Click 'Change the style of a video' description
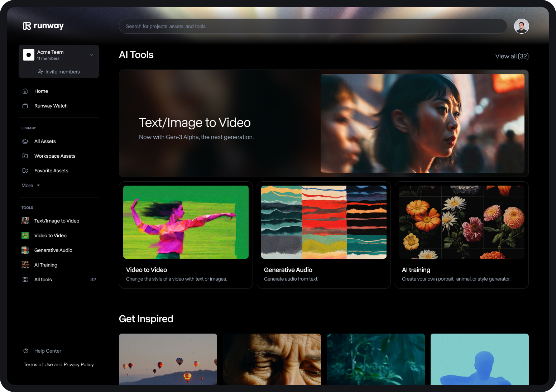This screenshot has width=556, height=392. (x=177, y=279)
